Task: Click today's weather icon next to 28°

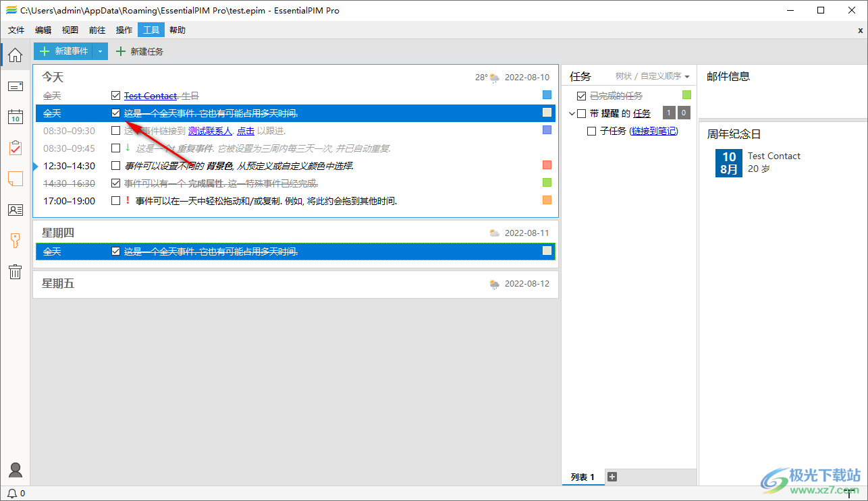Action: click(495, 78)
